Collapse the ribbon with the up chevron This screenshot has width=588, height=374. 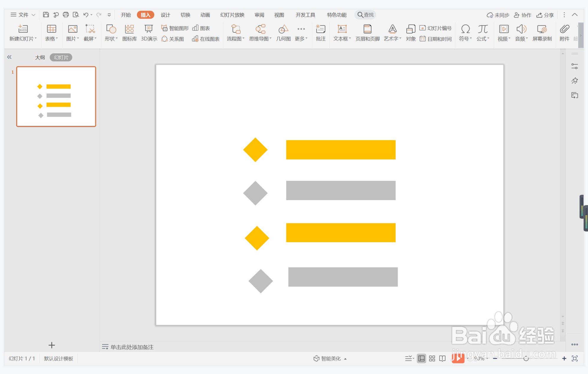click(575, 15)
